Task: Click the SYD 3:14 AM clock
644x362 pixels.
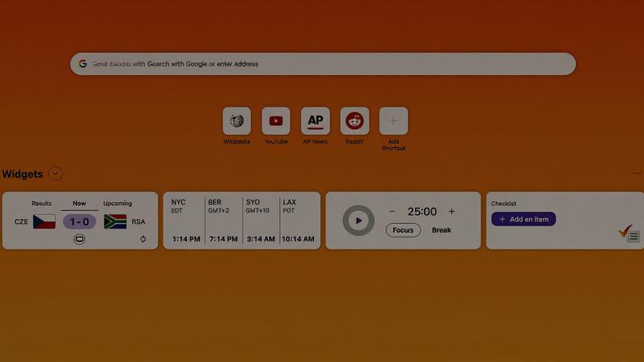Action: pos(261,221)
